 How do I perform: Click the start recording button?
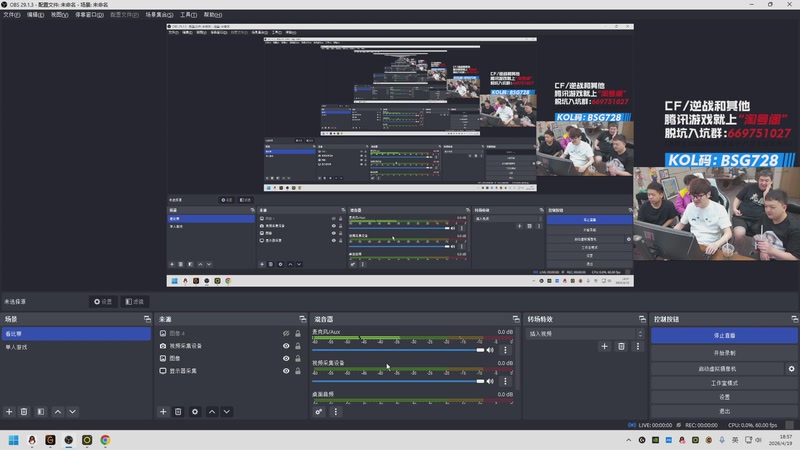point(724,353)
